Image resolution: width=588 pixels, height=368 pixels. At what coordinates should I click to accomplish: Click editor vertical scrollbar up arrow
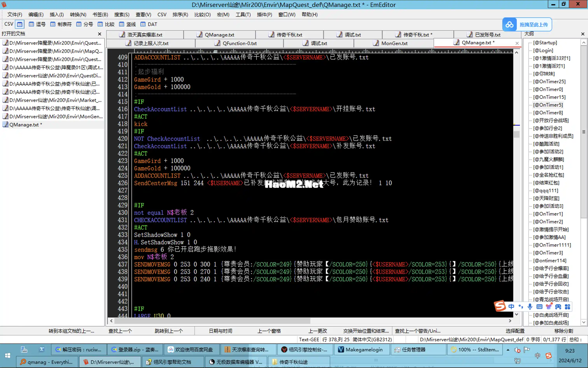pos(517,52)
